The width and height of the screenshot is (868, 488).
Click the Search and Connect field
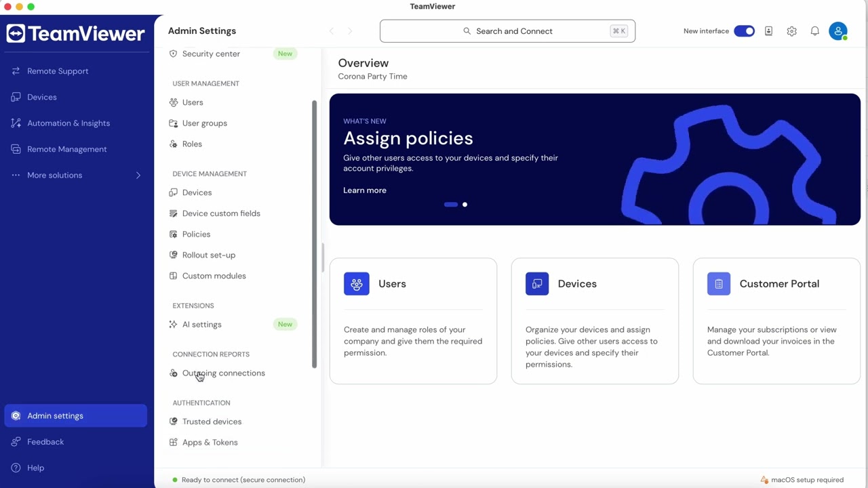[507, 31]
